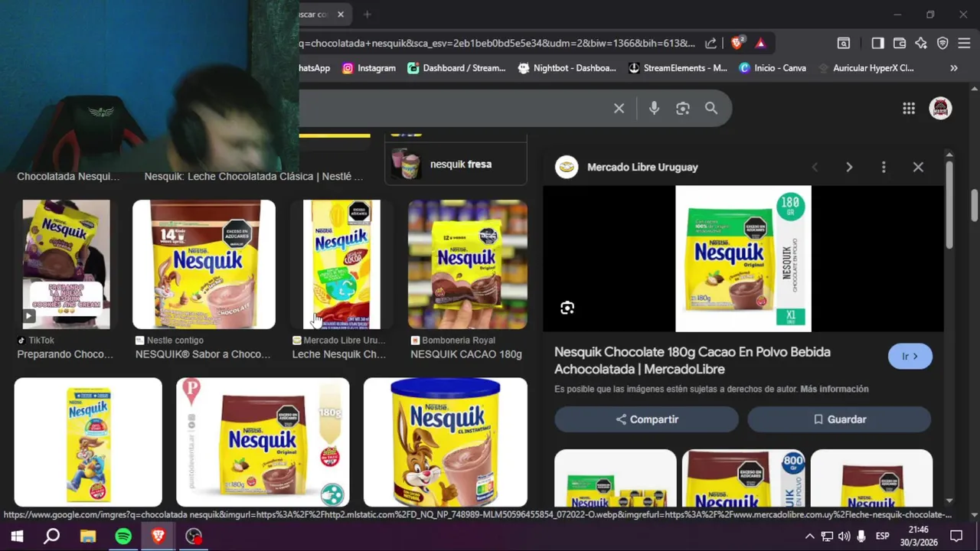Open the large Nesquik 180g preview image
The width and height of the screenshot is (980, 551).
[x=743, y=259]
